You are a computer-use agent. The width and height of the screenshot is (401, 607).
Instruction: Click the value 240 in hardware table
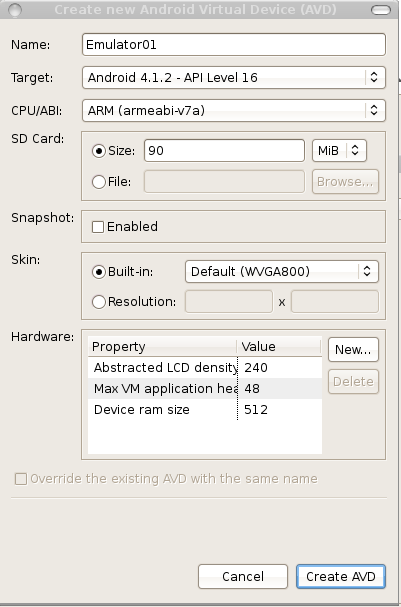[x=256, y=367]
